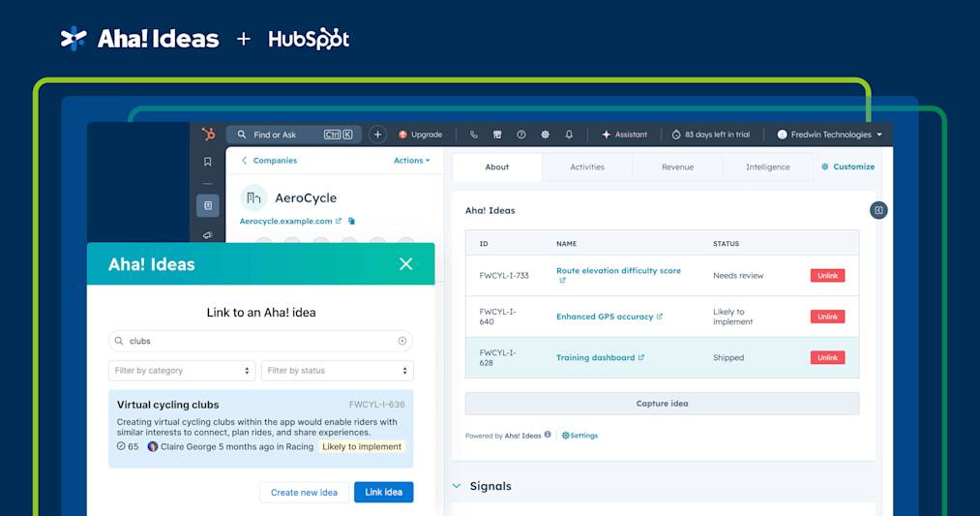Image resolution: width=980 pixels, height=516 pixels.
Task: Open Fredwin Technologies account dropdown
Action: pos(829,135)
